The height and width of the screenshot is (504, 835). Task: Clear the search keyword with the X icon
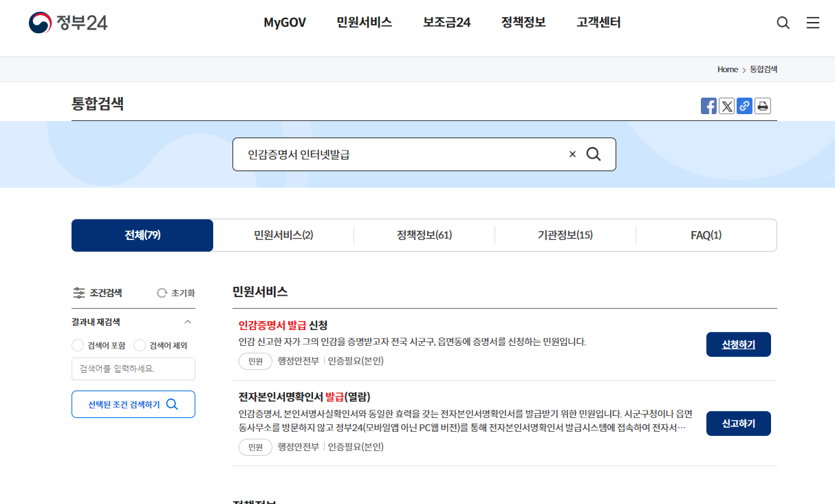572,154
